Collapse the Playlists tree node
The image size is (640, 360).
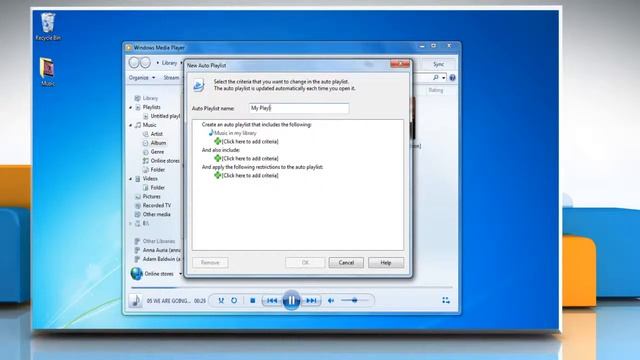[131, 107]
